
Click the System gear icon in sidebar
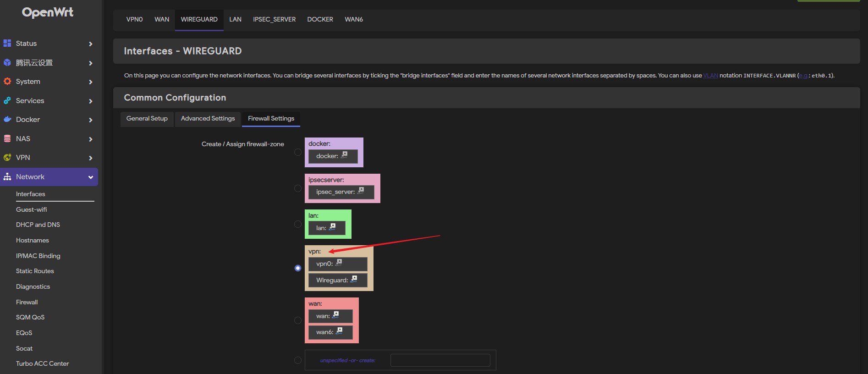pos(7,81)
